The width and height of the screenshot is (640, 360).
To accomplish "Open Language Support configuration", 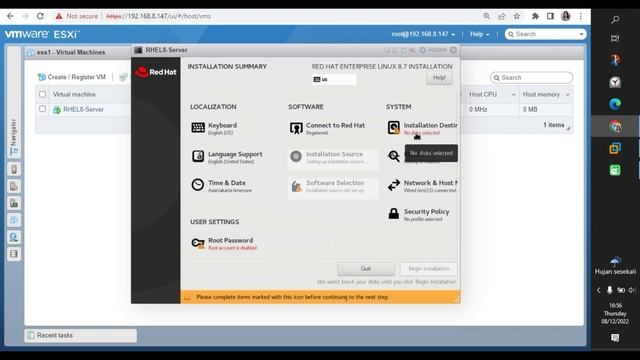I will [227, 157].
